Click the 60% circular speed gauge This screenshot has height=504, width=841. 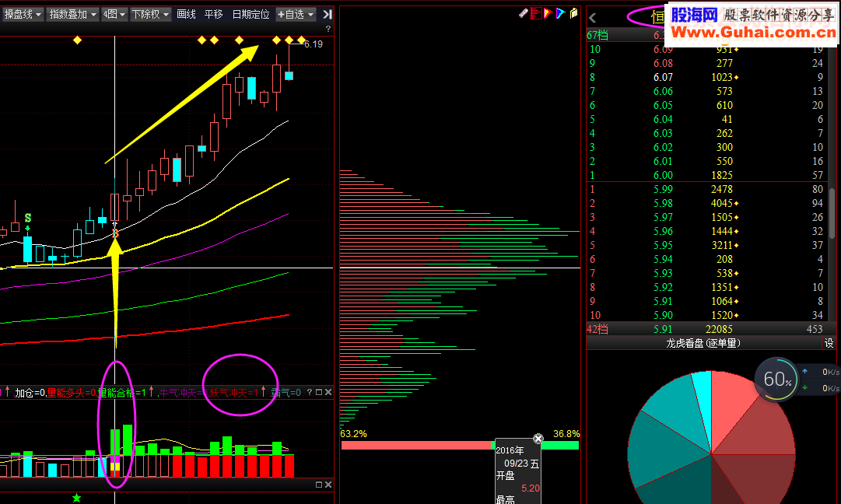[x=776, y=380]
